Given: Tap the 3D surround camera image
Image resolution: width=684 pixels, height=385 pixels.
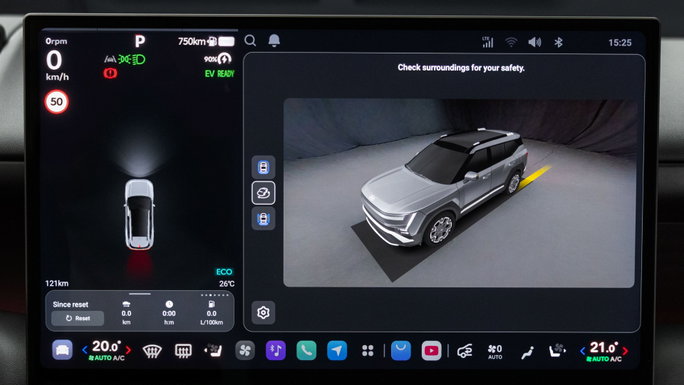Looking at the screenshot, I should click(459, 193).
